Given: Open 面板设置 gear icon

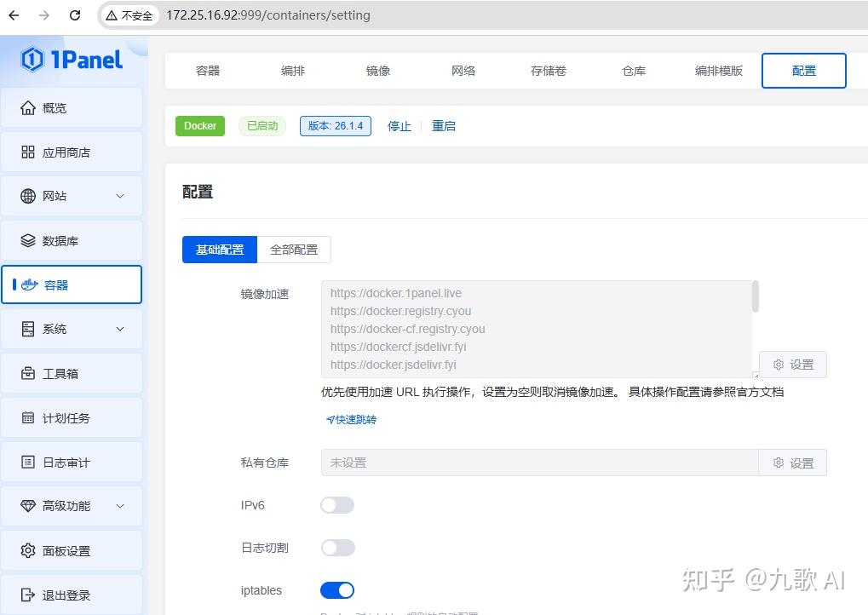Looking at the screenshot, I should 27,550.
